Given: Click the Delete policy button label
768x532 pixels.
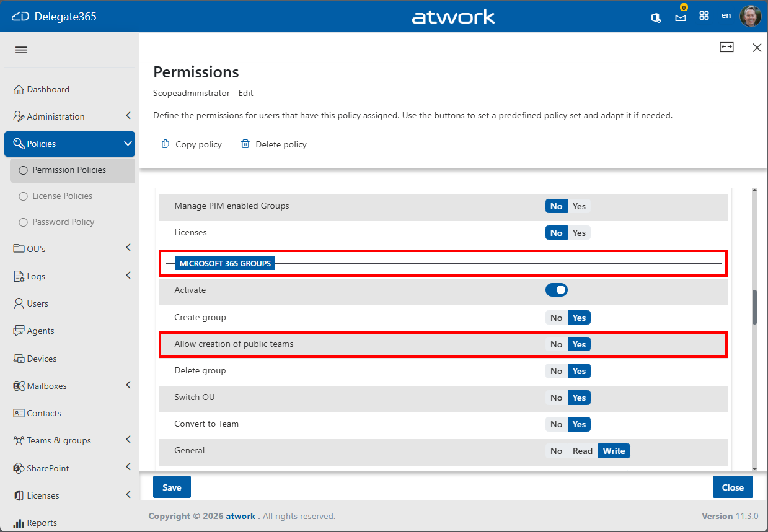Looking at the screenshot, I should tap(281, 144).
